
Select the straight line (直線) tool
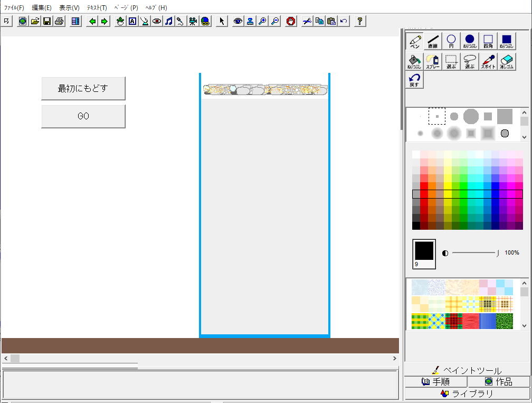tap(433, 41)
